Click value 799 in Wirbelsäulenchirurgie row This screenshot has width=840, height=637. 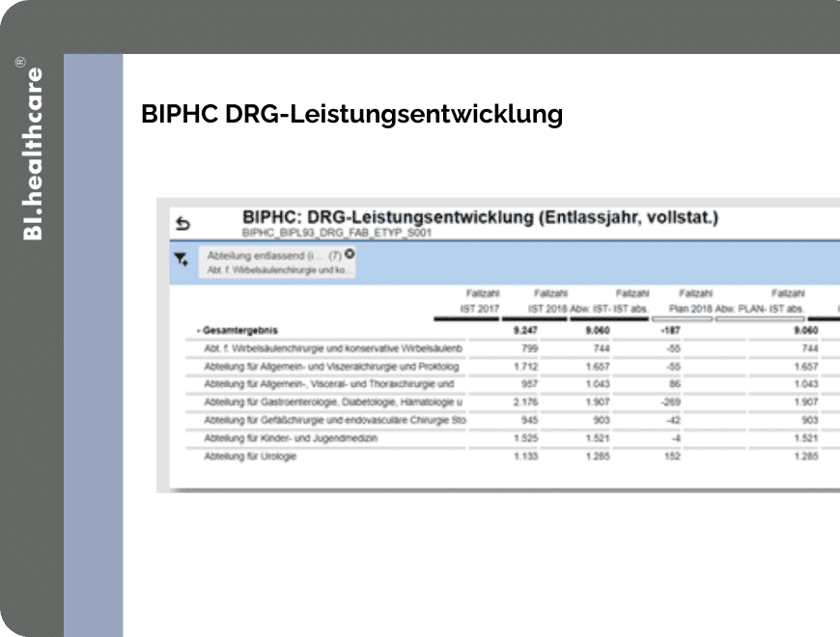pyautogui.click(x=529, y=348)
